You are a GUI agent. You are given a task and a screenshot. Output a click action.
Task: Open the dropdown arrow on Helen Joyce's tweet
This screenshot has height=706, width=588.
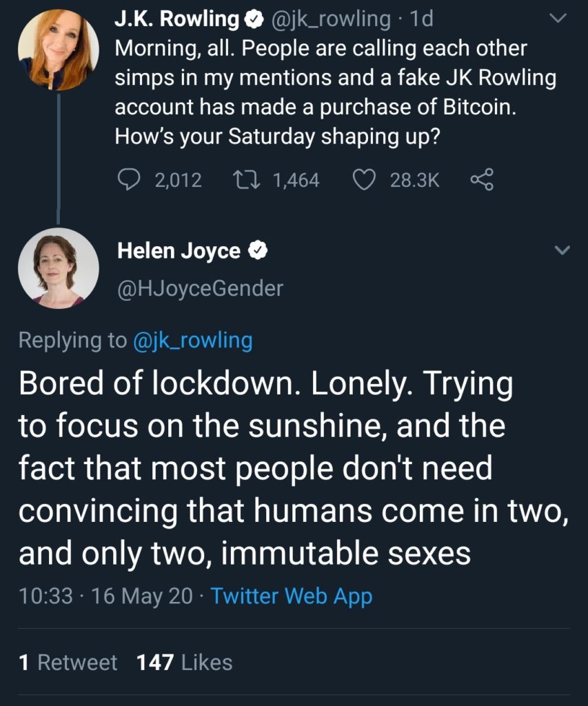[562, 250]
